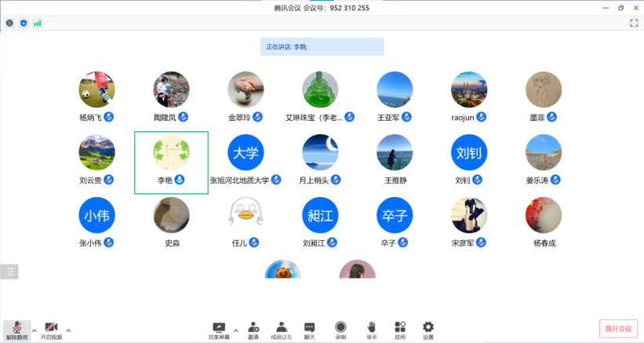Open the chat (聊天) panel
Image resolution: width=644 pixels, height=343 pixels.
309,328
